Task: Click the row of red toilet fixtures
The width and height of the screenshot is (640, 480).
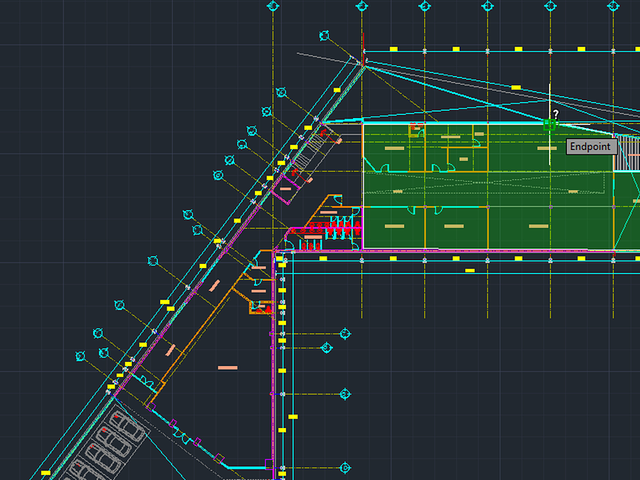Action: [334, 228]
